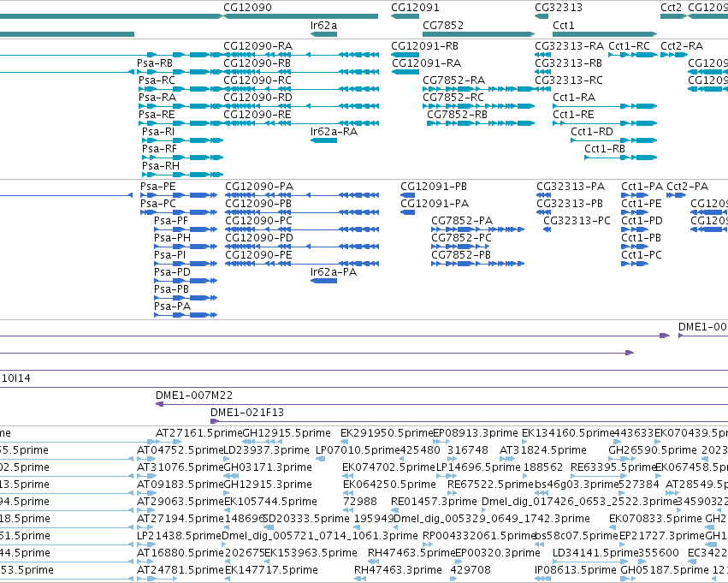Select transcript CG12091-RB

pos(425,46)
